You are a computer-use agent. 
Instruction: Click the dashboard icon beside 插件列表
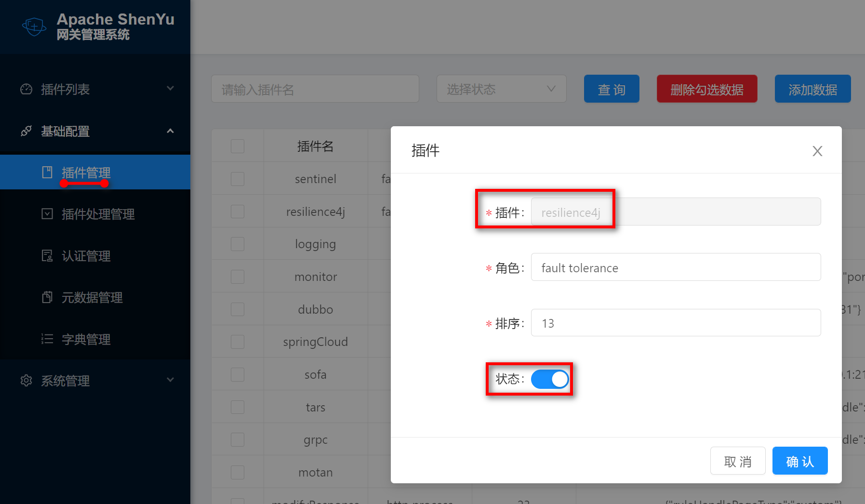point(27,89)
